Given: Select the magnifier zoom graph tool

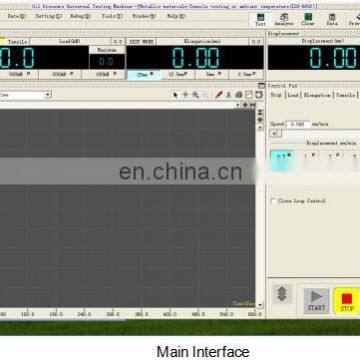Looking at the screenshot, I should (x=196, y=95).
